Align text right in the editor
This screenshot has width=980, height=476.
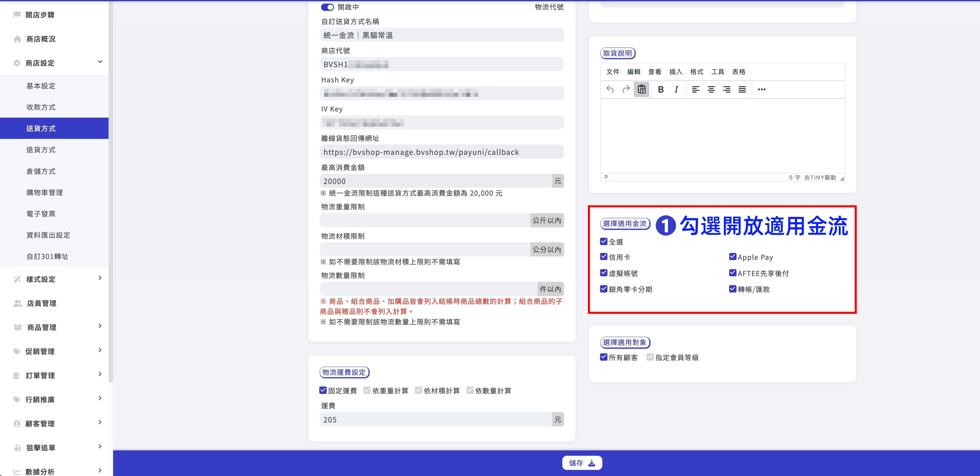click(727, 89)
